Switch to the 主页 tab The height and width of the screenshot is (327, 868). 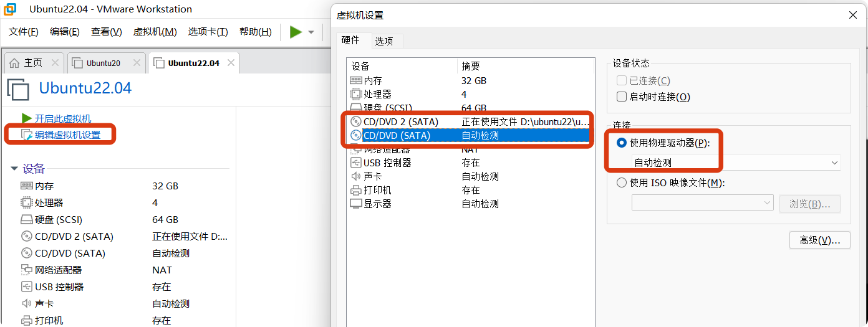point(34,63)
